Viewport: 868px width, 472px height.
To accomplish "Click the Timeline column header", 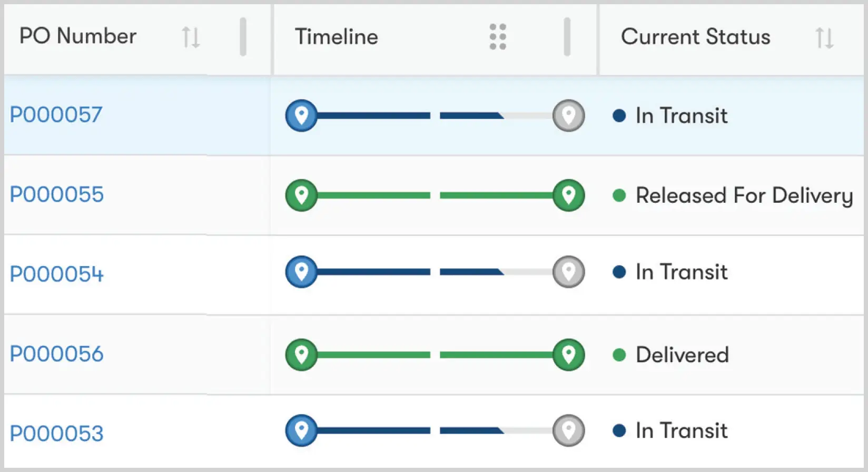I will point(336,37).
